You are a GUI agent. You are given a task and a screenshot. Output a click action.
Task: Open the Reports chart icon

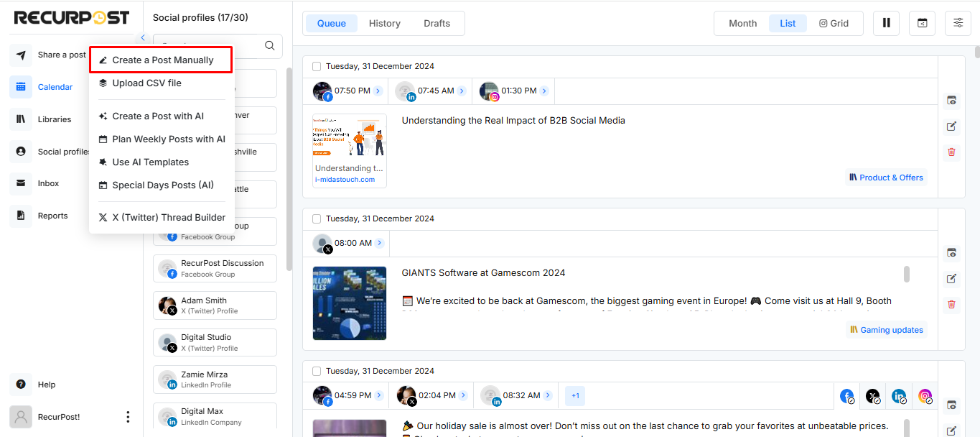tap(21, 216)
